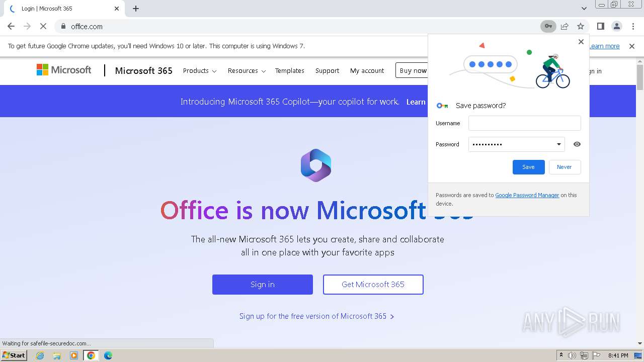Click the Microsoft 365 Copilot app logo
This screenshot has width=644, height=362.
[316, 165]
